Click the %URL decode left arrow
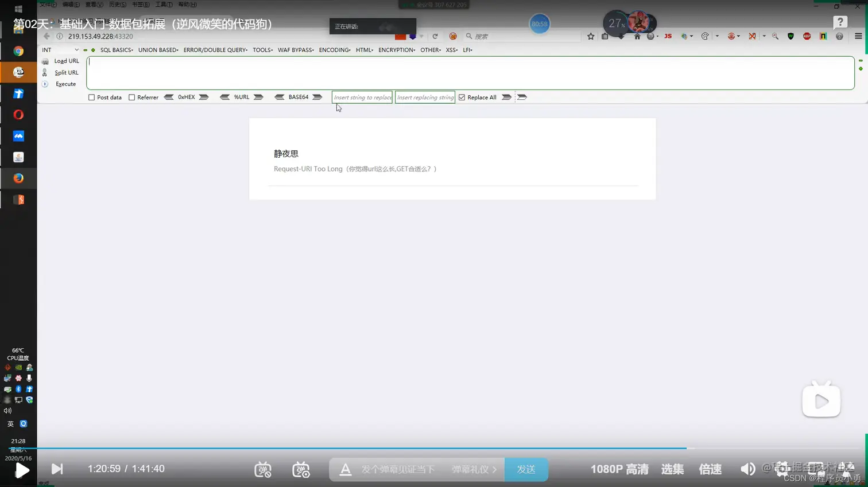The height and width of the screenshot is (487, 868). pos(224,97)
